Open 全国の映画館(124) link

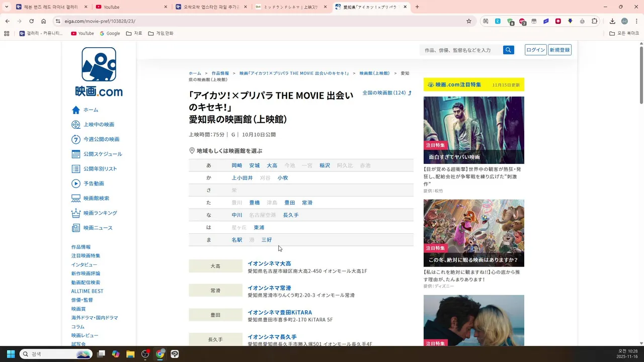(387, 93)
